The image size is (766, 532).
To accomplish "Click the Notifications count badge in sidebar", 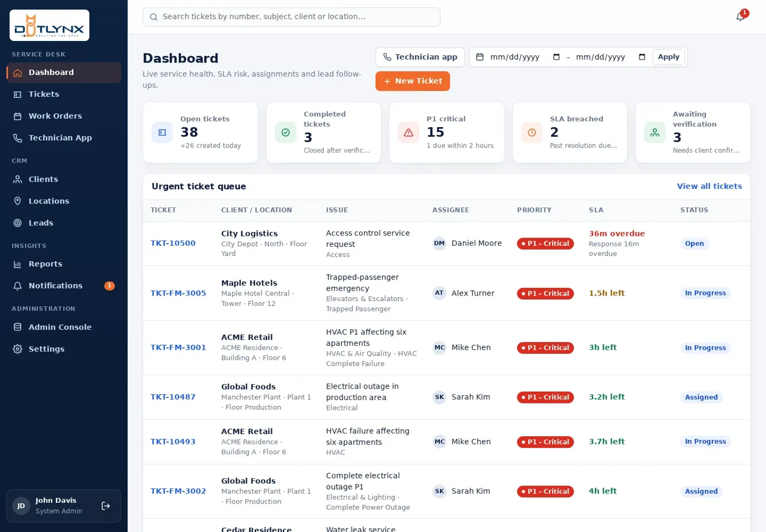I will click(x=109, y=286).
